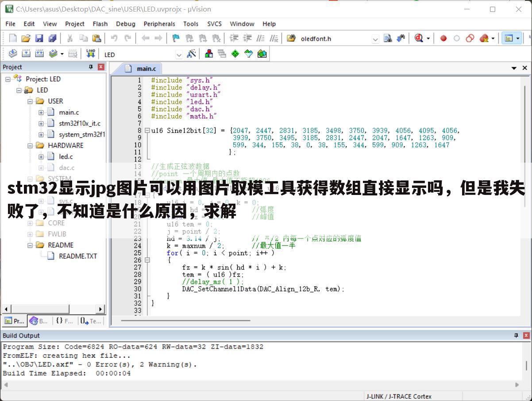532x401 pixels.
Task: Close the Project panel
Action: [x=101, y=67]
